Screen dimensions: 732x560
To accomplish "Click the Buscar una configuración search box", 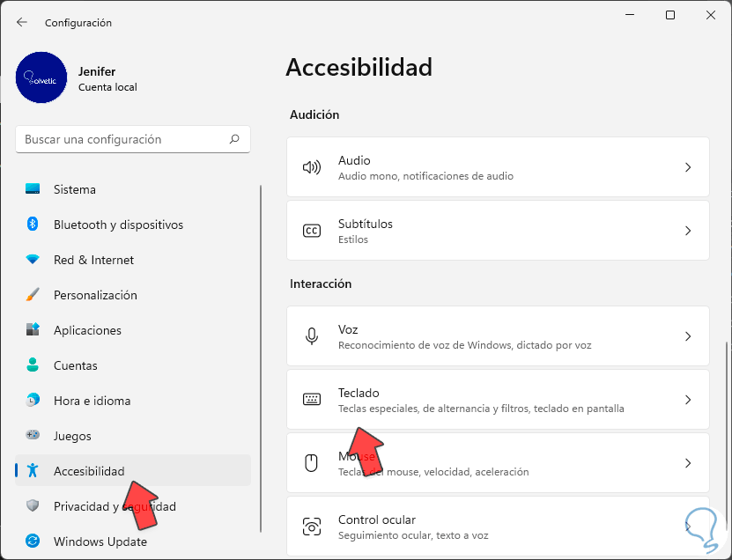I will (123, 139).
